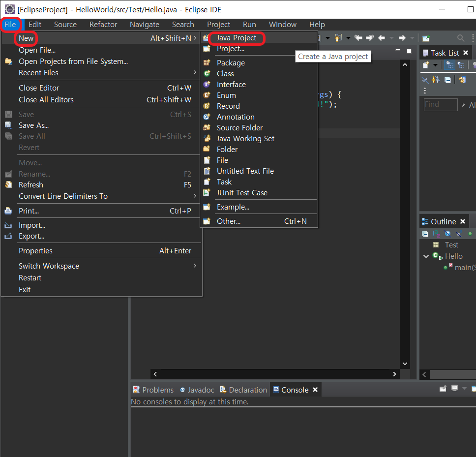Screen dimensions: 476x457
Task: Click the toolbar search magnifier icon
Action: pos(461,38)
